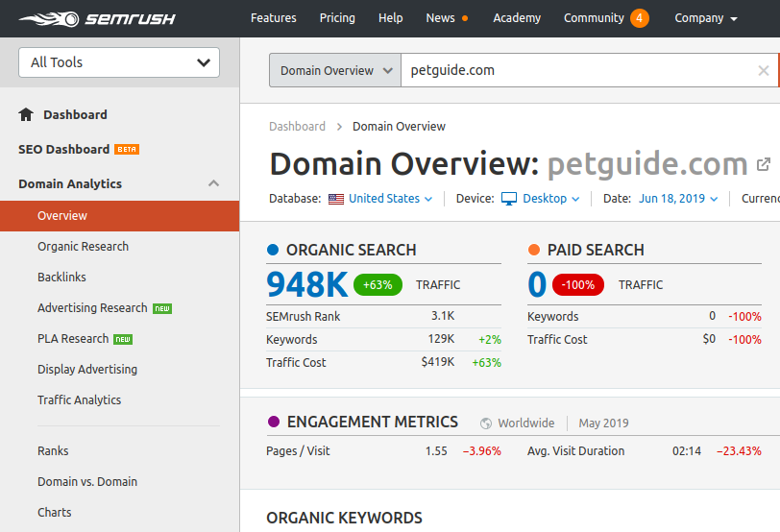Open the United States database dropdown
Viewport: 780px width, 532px height.
(391, 199)
